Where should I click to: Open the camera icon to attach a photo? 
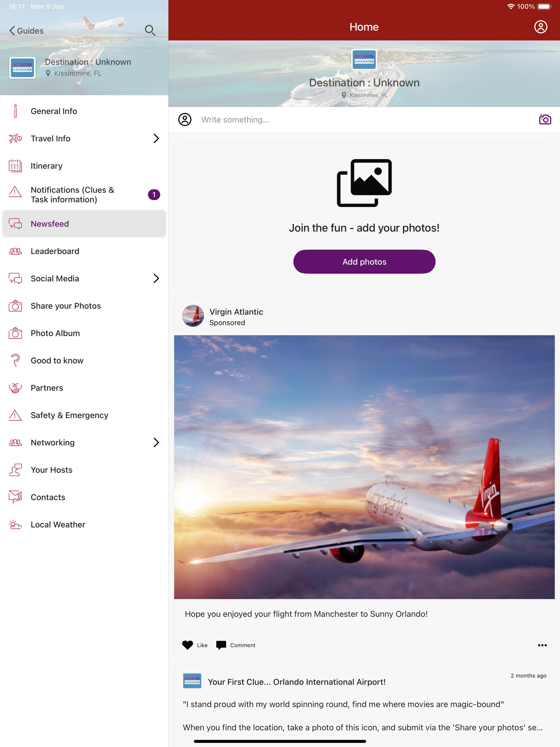(546, 119)
